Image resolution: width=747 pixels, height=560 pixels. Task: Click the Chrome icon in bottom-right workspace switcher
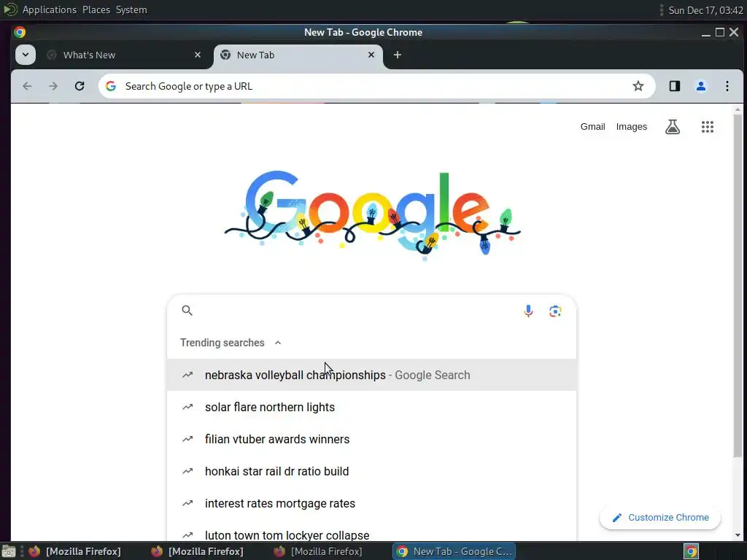point(692,551)
